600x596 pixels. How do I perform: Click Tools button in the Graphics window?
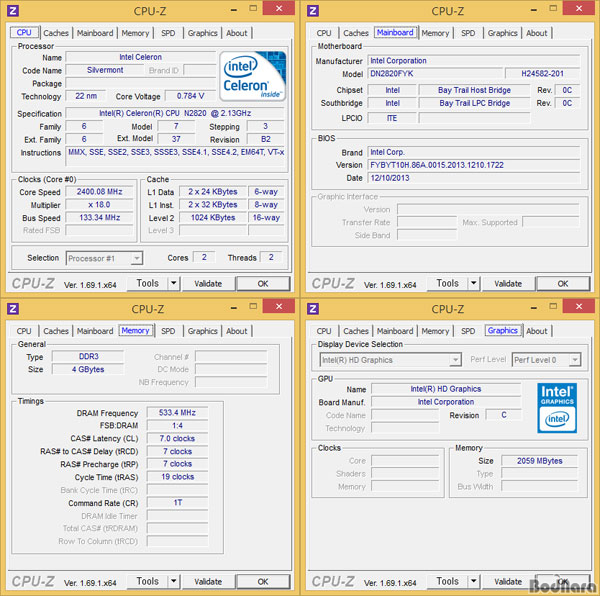(448, 581)
